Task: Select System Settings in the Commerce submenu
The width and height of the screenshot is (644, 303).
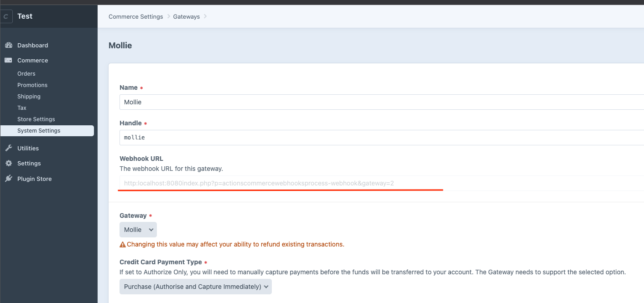Action: coord(39,130)
